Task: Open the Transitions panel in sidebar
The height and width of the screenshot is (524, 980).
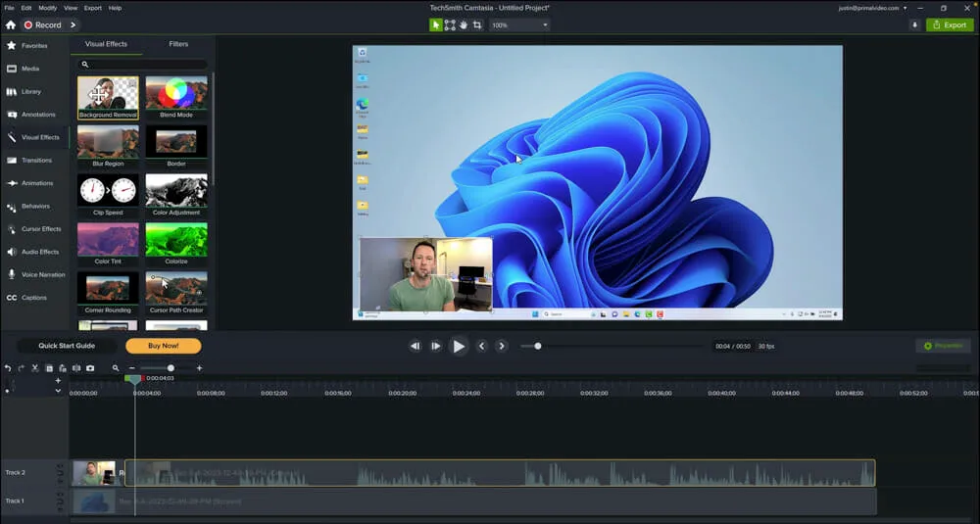Action: pos(36,161)
